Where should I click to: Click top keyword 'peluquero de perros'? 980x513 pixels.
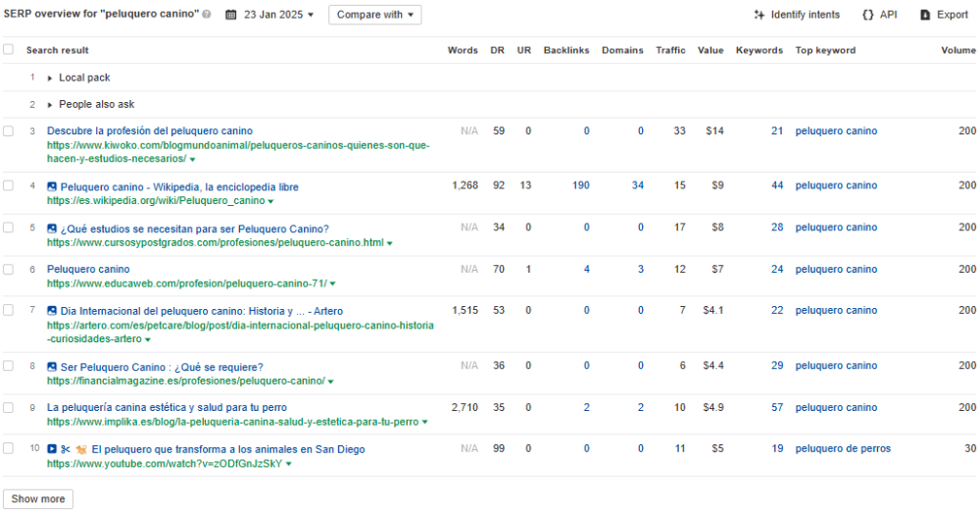pyautogui.click(x=843, y=448)
